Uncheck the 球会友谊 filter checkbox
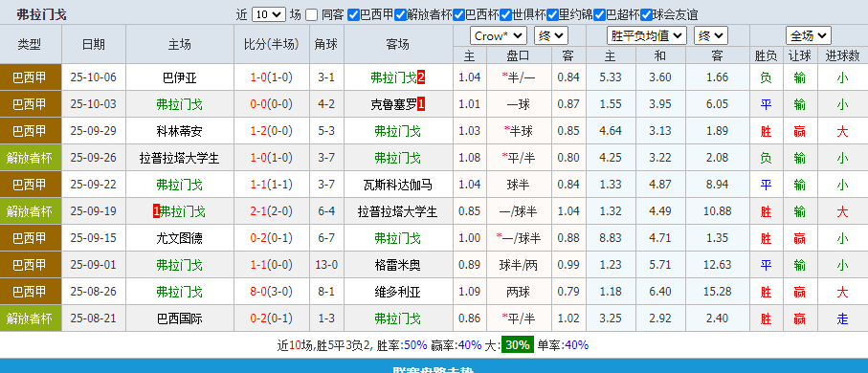Screen dimensions: 868x373 coord(646,15)
